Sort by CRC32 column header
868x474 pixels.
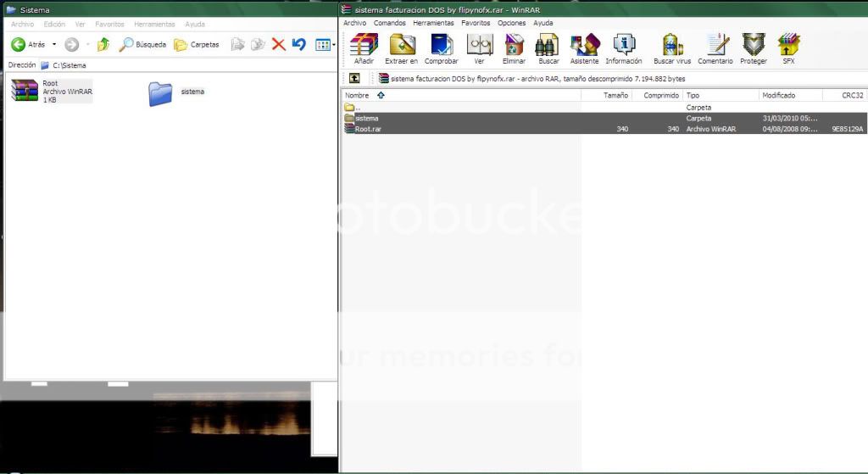click(x=845, y=95)
